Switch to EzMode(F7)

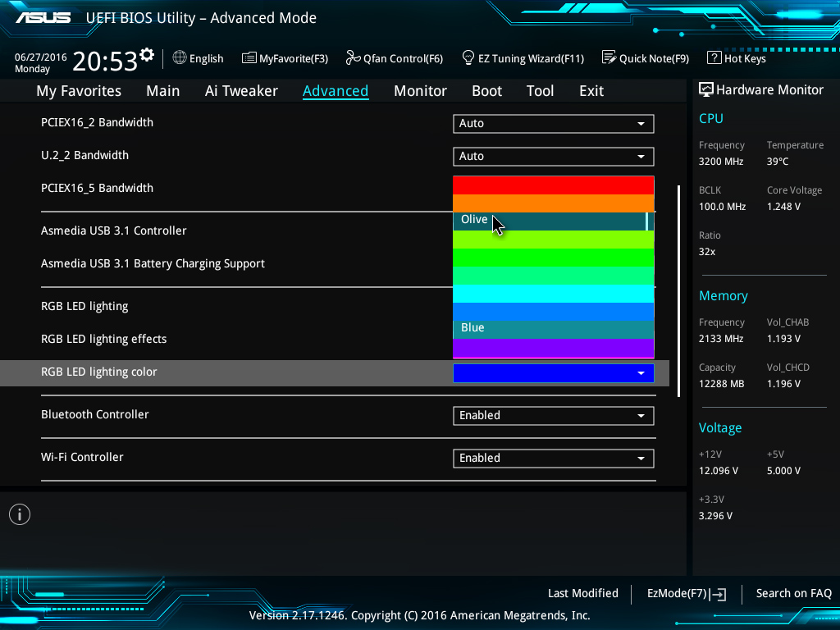pos(687,594)
